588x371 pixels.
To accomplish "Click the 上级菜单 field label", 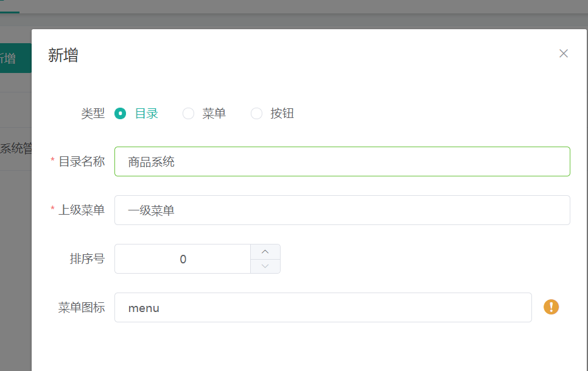I will [82, 210].
